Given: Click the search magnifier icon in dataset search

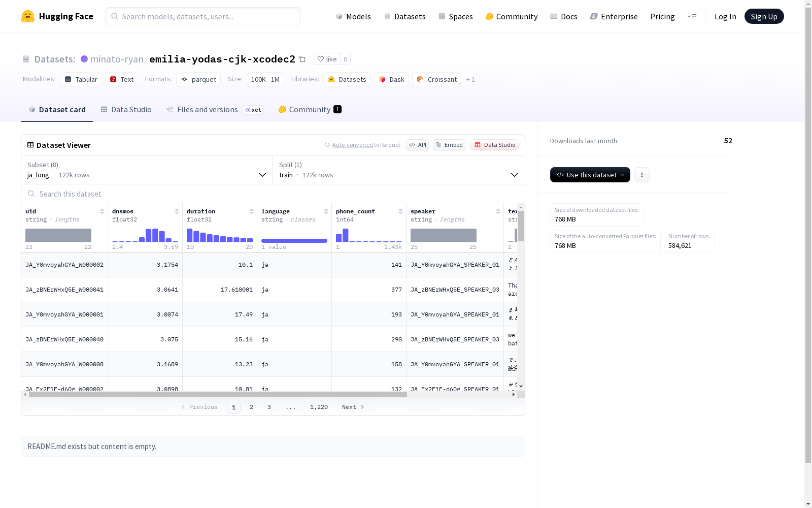Looking at the screenshot, I should pyautogui.click(x=31, y=194).
